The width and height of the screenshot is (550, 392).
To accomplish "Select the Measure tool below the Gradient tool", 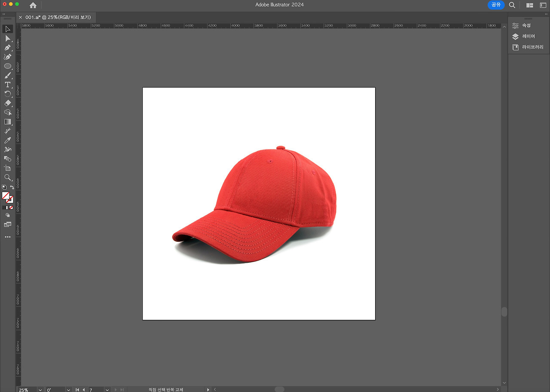I will 8,131.
